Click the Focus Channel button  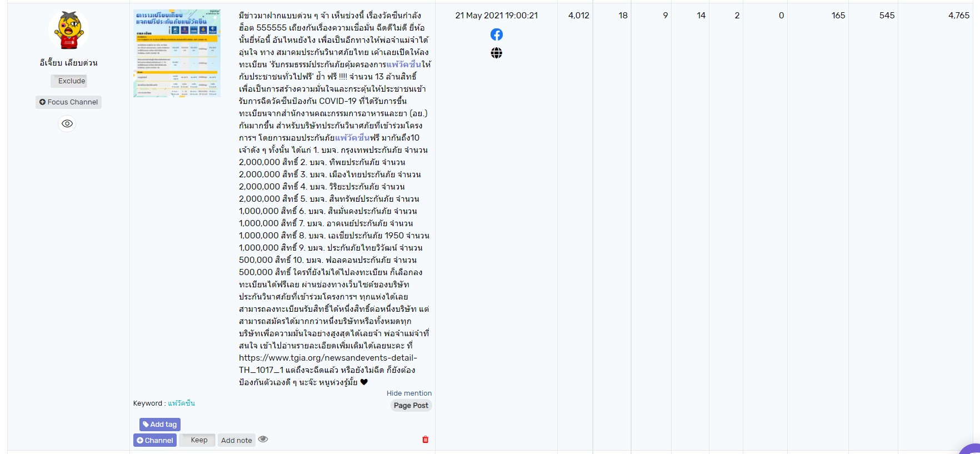pos(68,102)
